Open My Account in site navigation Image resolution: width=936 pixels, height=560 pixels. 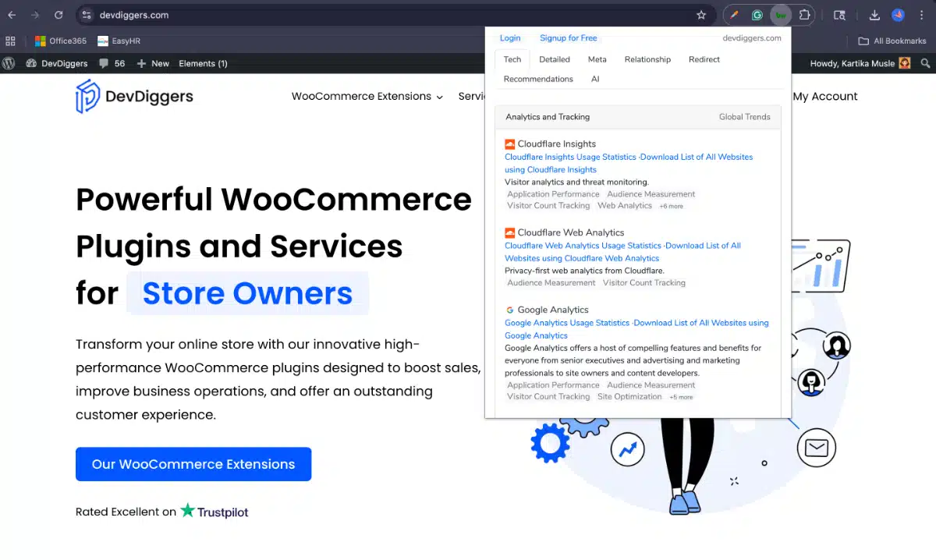click(x=825, y=96)
